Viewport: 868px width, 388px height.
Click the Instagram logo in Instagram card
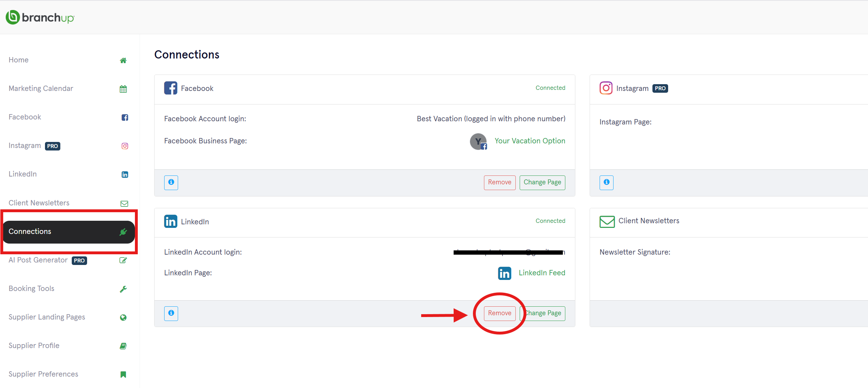(606, 88)
